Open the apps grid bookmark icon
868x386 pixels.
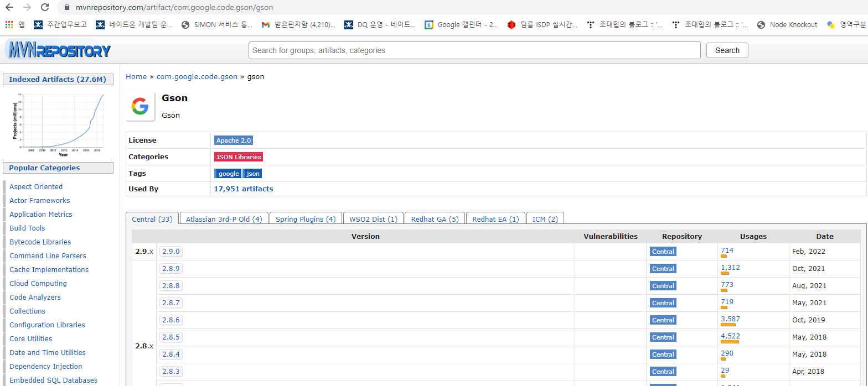point(9,24)
